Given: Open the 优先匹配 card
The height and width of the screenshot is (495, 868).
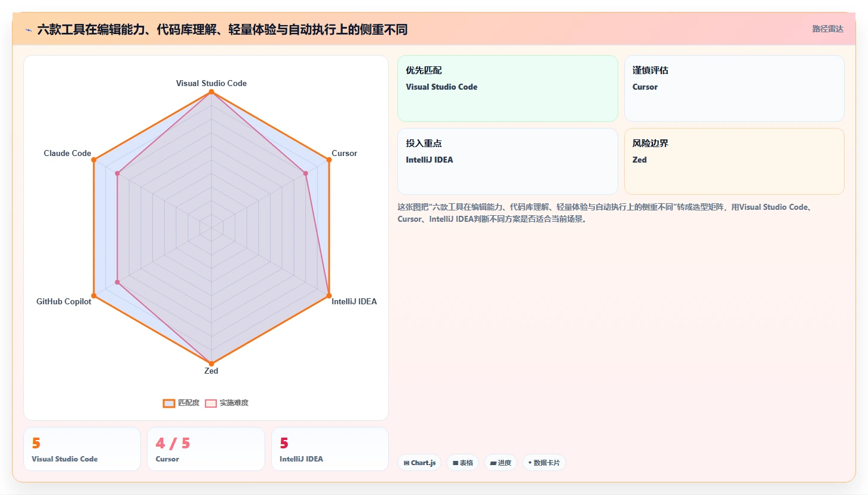Looking at the screenshot, I should point(508,88).
